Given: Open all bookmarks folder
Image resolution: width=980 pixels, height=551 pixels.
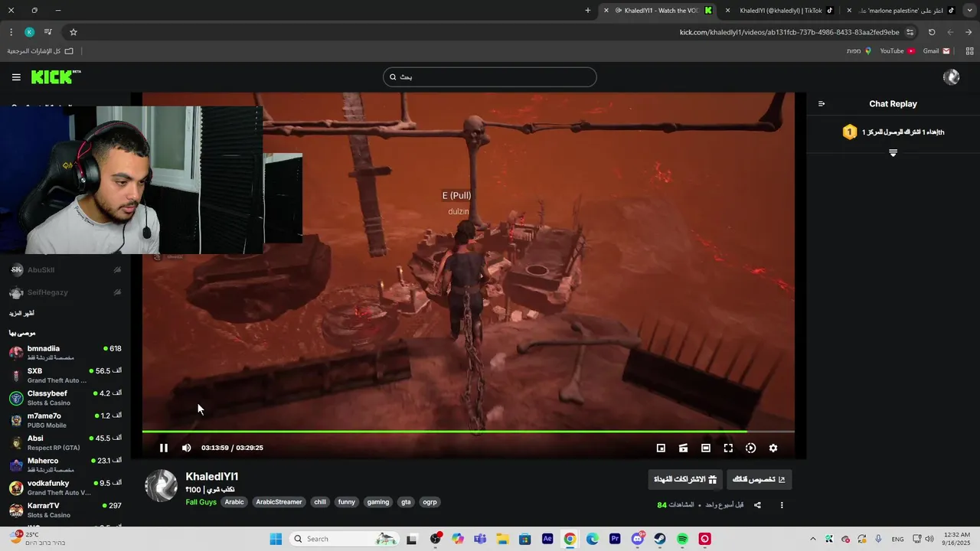Looking at the screenshot, I should (41, 51).
